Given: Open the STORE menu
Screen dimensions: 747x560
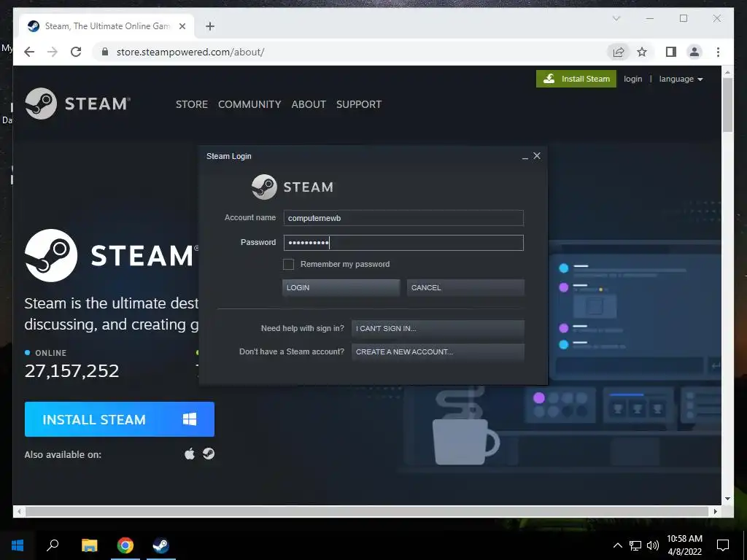Looking at the screenshot, I should point(192,104).
